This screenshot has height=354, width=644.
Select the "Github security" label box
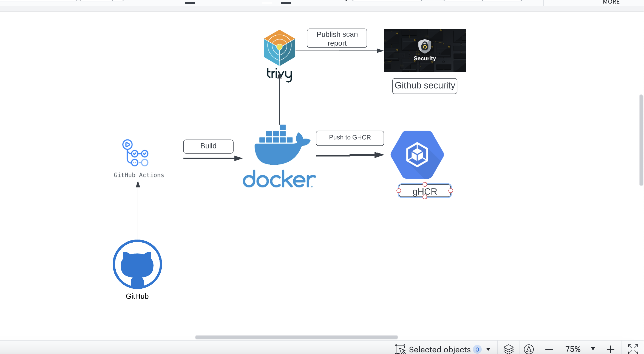(x=425, y=86)
